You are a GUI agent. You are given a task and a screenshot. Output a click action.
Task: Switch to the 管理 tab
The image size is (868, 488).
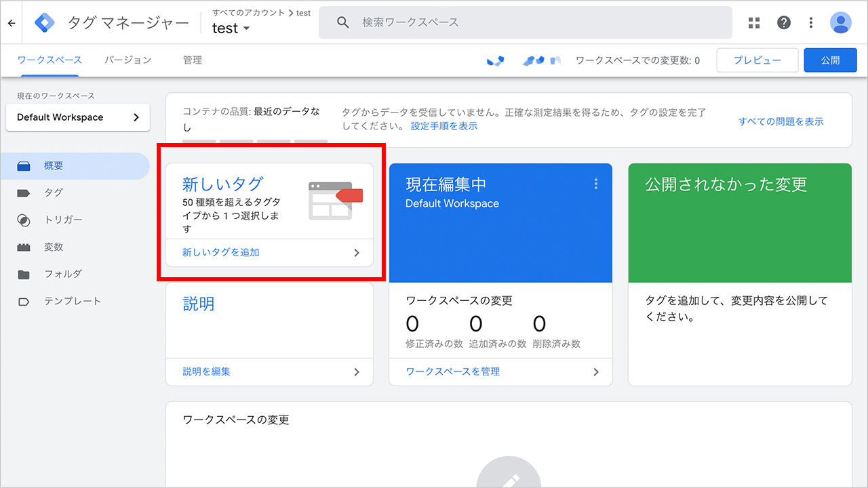[x=192, y=60]
